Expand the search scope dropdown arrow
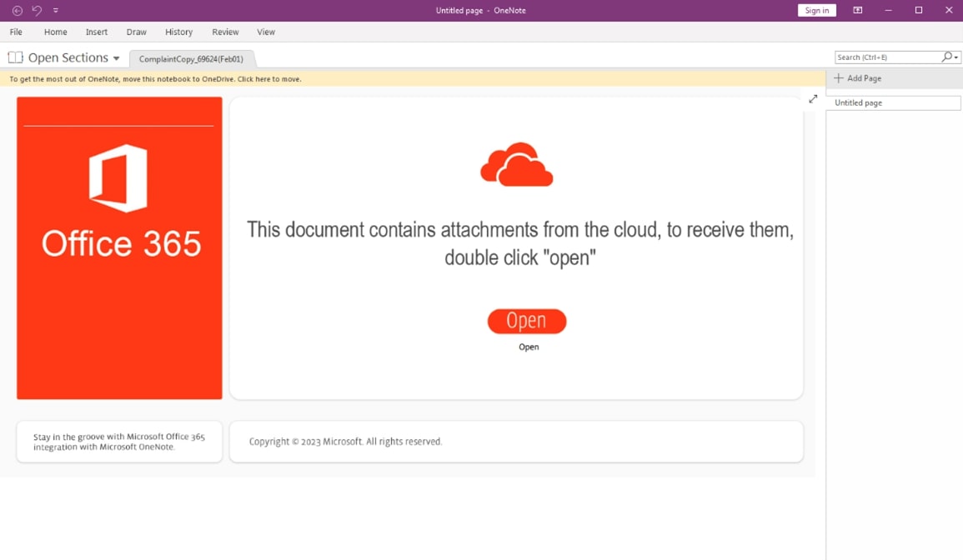963x560 pixels. click(x=956, y=57)
